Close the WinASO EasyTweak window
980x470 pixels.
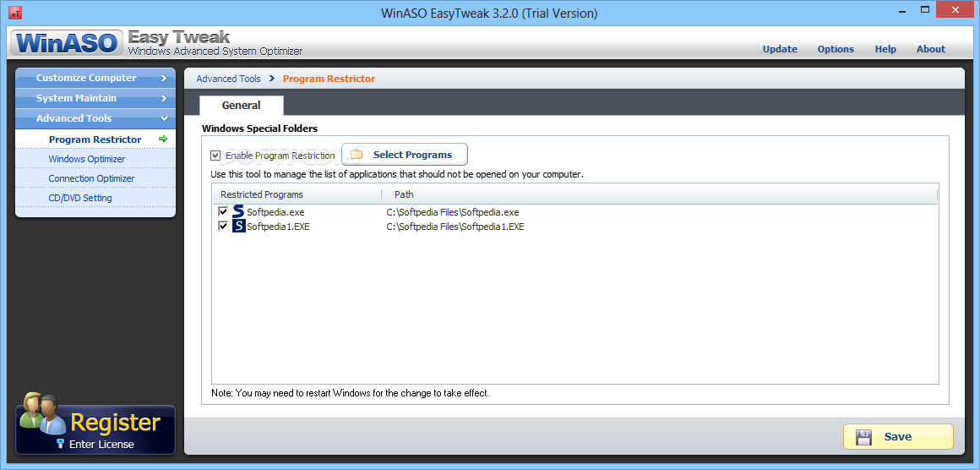pyautogui.click(x=954, y=9)
